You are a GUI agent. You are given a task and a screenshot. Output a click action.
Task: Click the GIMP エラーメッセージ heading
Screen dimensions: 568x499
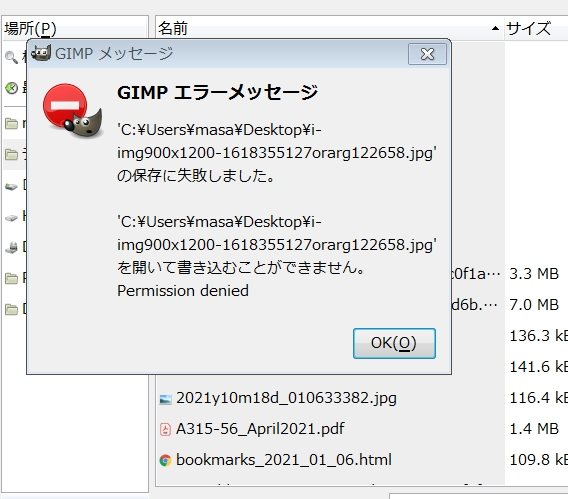[x=218, y=92]
